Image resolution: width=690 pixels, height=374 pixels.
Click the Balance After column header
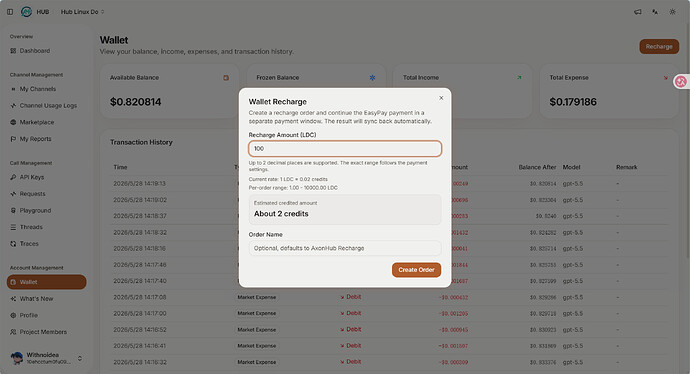[x=537, y=167]
